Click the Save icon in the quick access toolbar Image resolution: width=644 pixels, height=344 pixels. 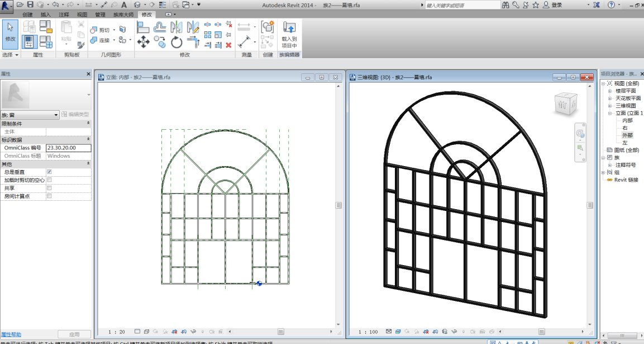[30, 4]
